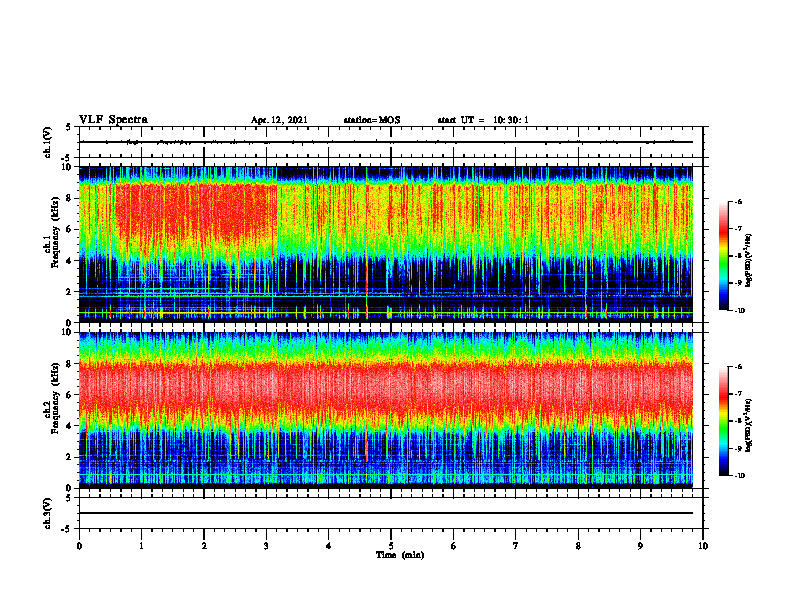Click the ch.1 color bar "-6" label
The height and width of the screenshot is (612, 792).
point(738,201)
